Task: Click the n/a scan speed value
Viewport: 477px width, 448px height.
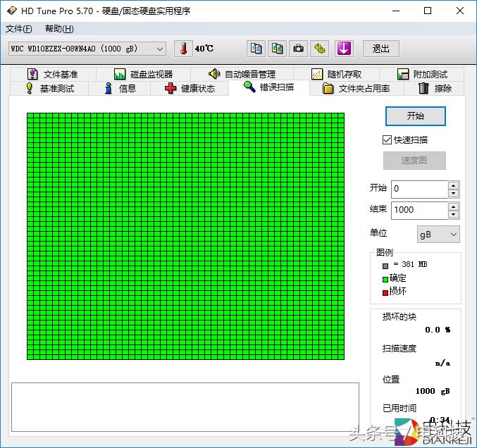Action: point(442,363)
